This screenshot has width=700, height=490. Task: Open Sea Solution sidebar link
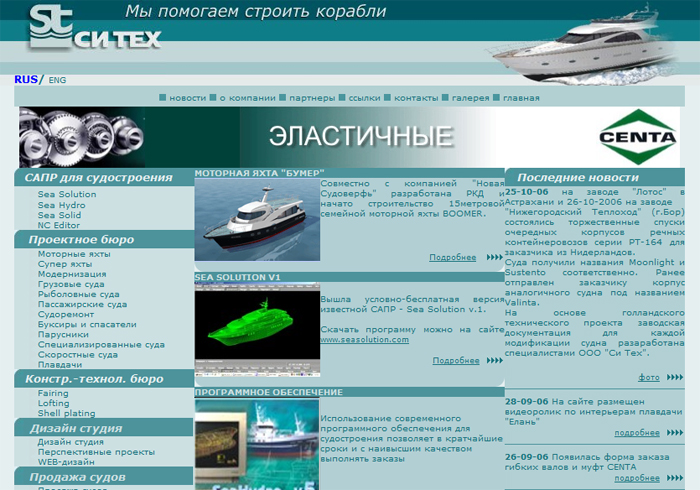pos(67,195)
